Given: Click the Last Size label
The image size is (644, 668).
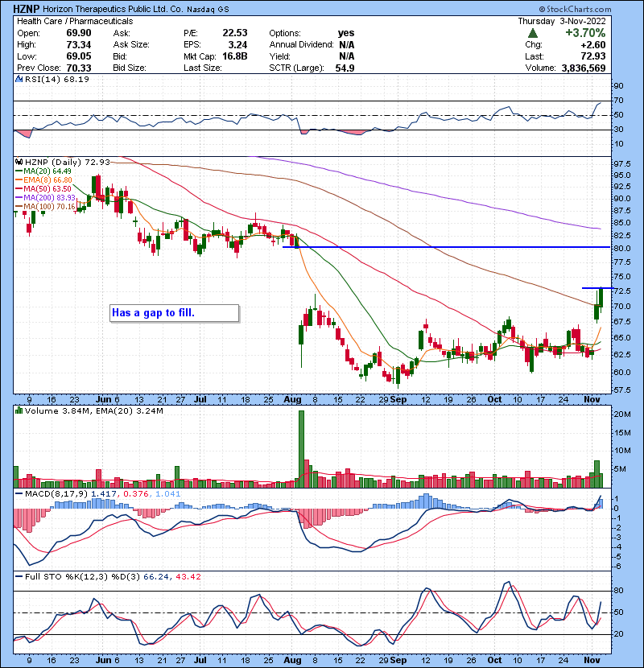Looking at the screenshot, I should coord(202,68).
